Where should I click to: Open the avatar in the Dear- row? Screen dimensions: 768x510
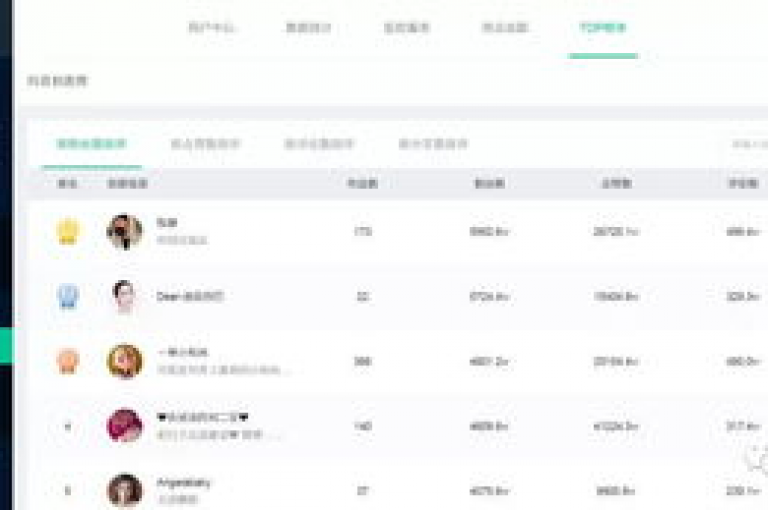125,296
